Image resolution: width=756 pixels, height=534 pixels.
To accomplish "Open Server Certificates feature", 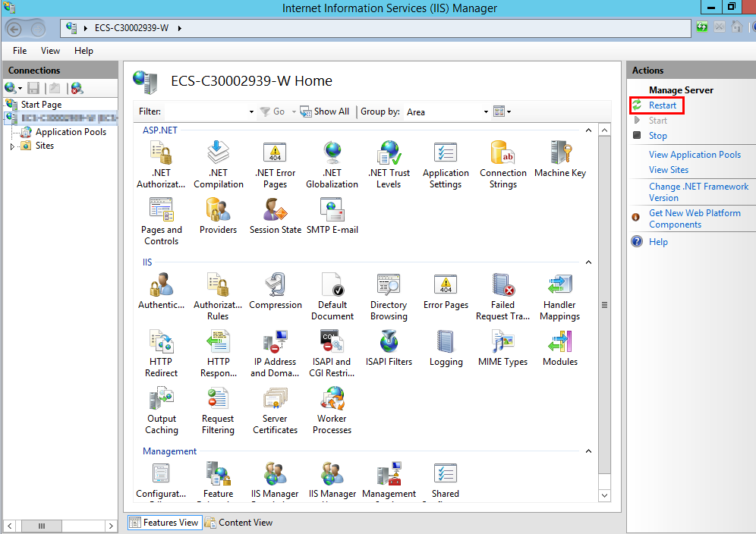I will (x=275, y=410).
